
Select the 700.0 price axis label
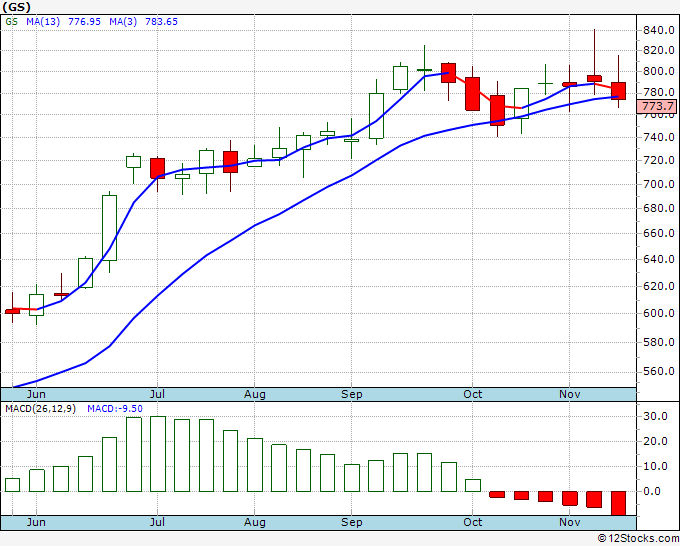pos(659,184)
